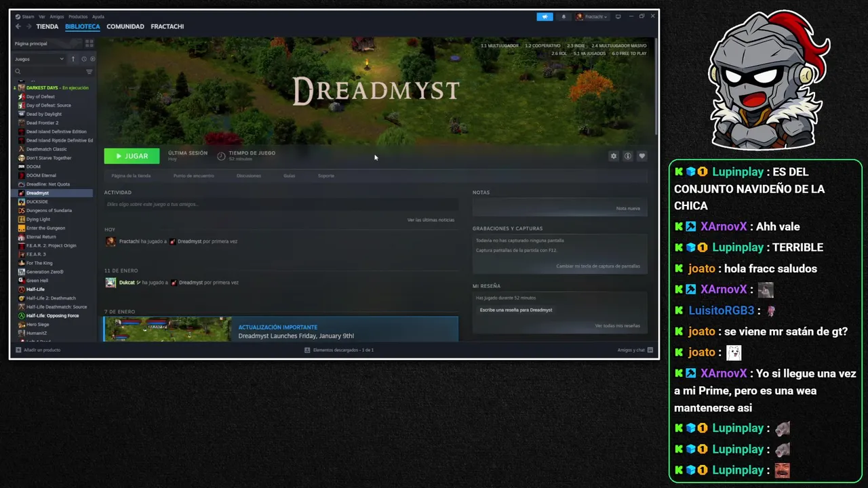The image size is (868, 488).
Task: Expand the Juegos category dropdown
Action: coord(39,59)
